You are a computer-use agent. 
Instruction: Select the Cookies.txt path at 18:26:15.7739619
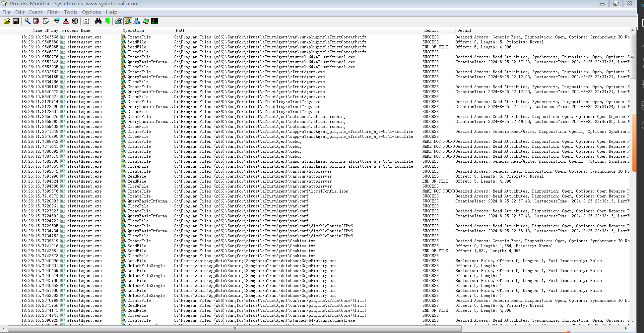click(x=244, y=241)
